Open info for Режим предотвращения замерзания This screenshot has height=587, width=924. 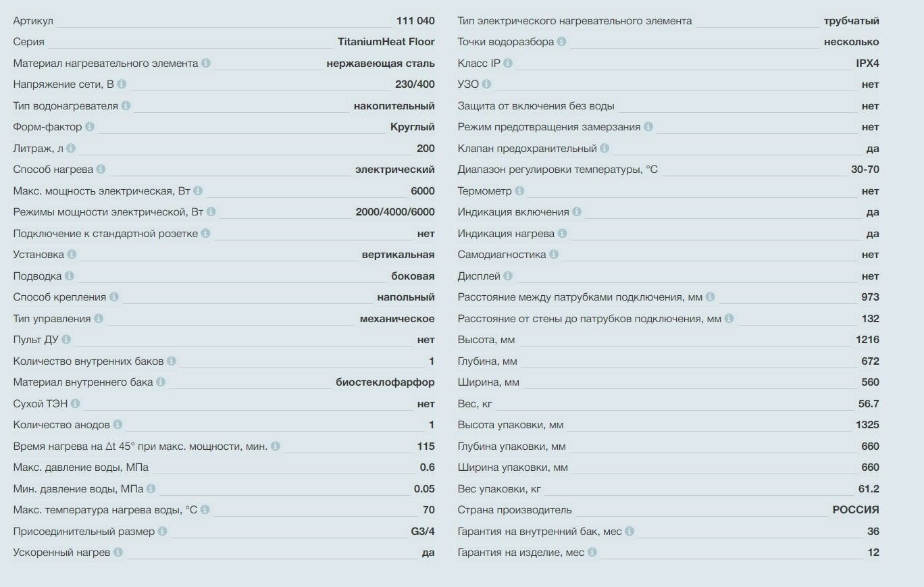tap(648, 127)
